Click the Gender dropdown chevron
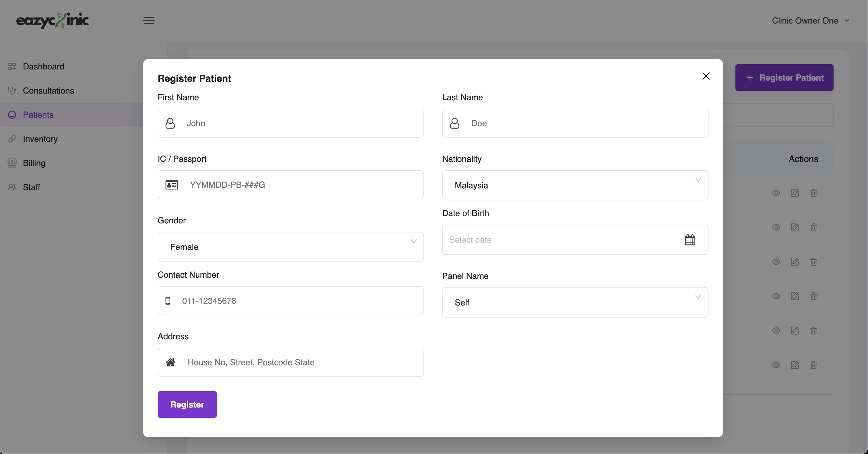Screen dimensions: 868x454 (x=413, y=241)
